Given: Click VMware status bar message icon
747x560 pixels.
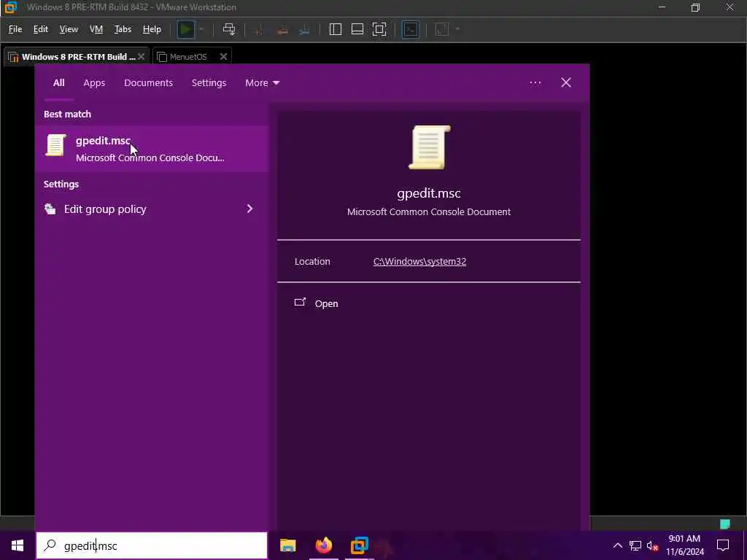Looking at the screenshot, I should (725, 524).
